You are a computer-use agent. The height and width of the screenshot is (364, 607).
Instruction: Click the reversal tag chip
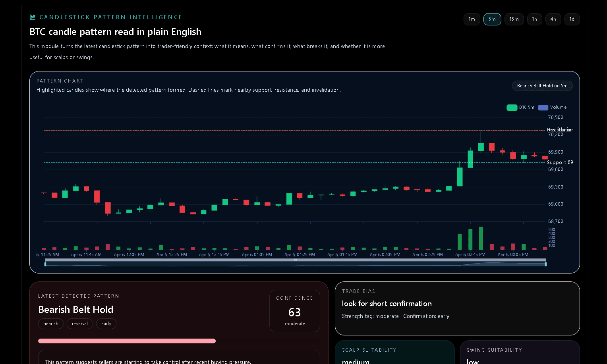pyautogui.click(x=80, y=324)
